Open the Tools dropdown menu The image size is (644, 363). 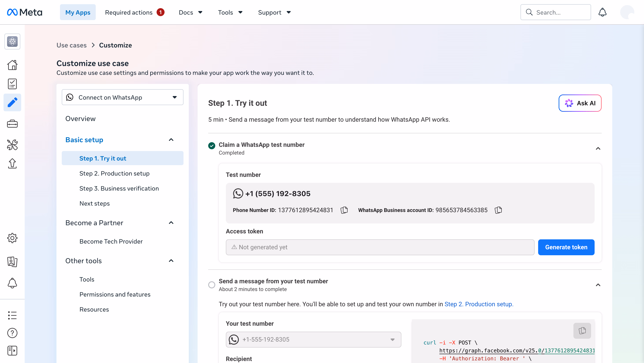(x=230, y=12)
